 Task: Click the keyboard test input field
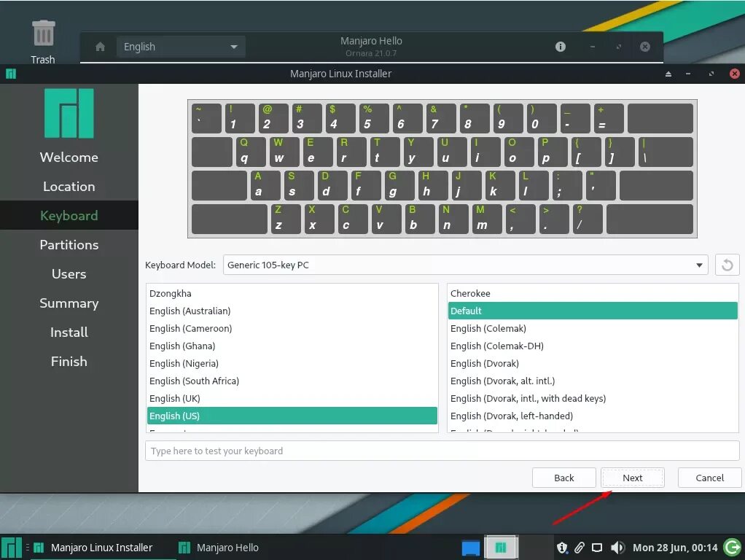(442, 451)
